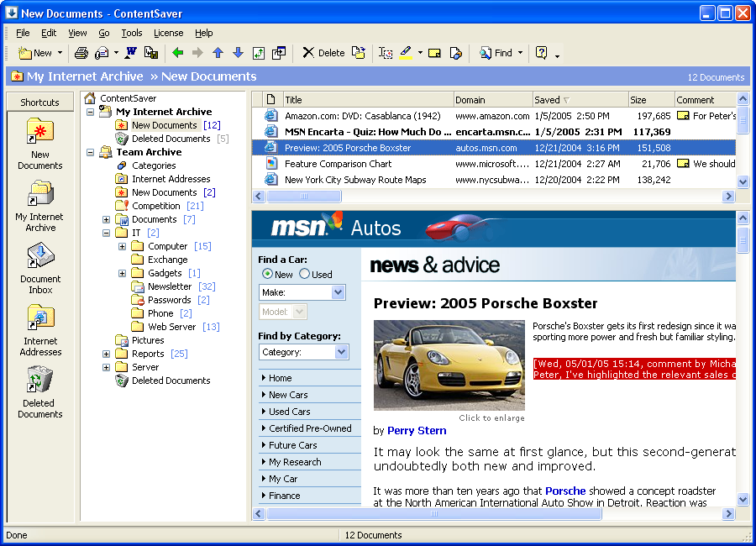
Task: Select the Feature Comparison Chart row
Action: click(x=494, y=164)
